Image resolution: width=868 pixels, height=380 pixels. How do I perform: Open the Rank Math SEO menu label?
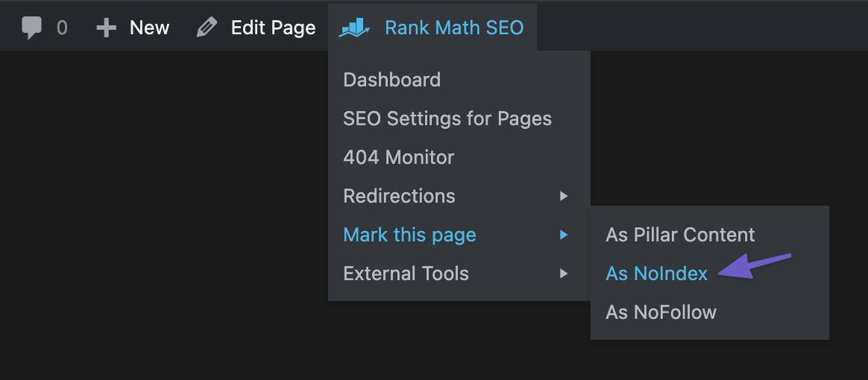[x=454, y=28]
